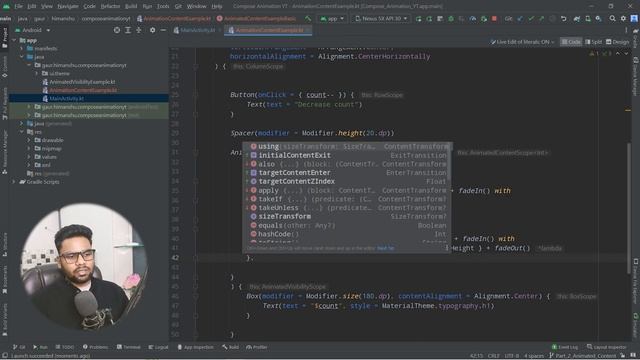Image resolution: width=640 pixels, height=360 pixels.
Task: Click the Git branch widget in status bar
Action: click(x=583, y=356)
